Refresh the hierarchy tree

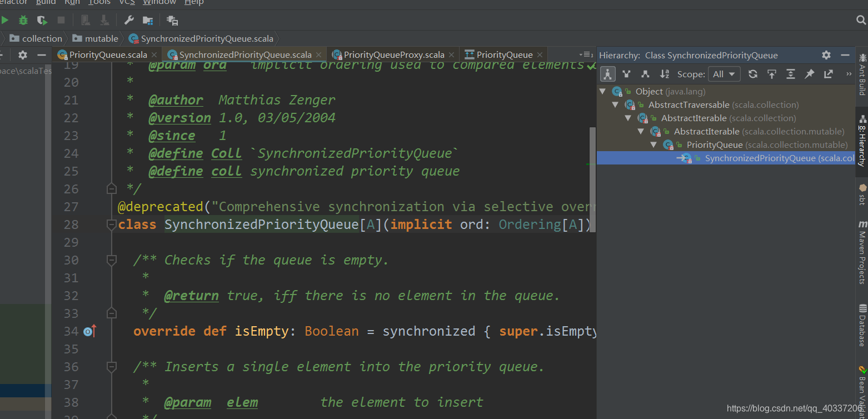753,74
